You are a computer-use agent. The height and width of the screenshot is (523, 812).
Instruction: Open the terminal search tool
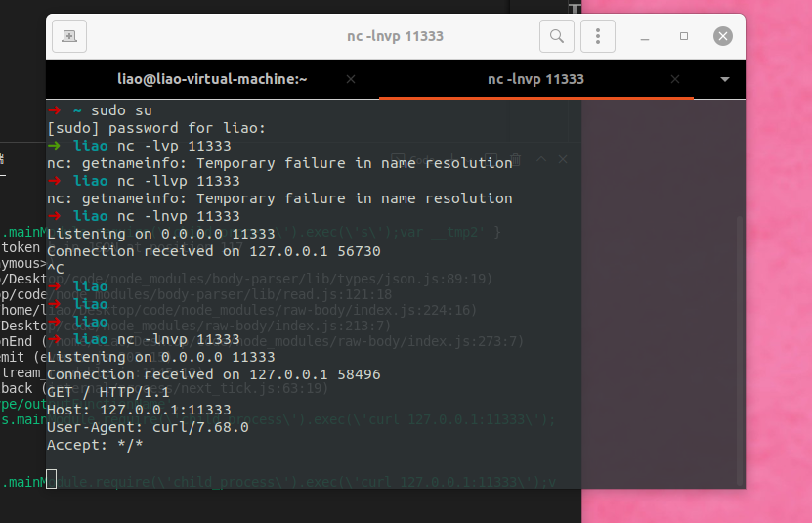[x=557, y=36]
